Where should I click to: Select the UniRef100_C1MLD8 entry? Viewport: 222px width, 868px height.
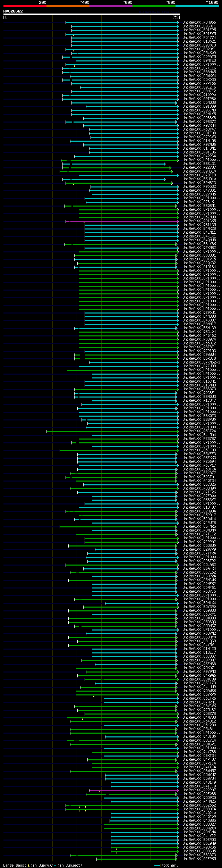199,141
